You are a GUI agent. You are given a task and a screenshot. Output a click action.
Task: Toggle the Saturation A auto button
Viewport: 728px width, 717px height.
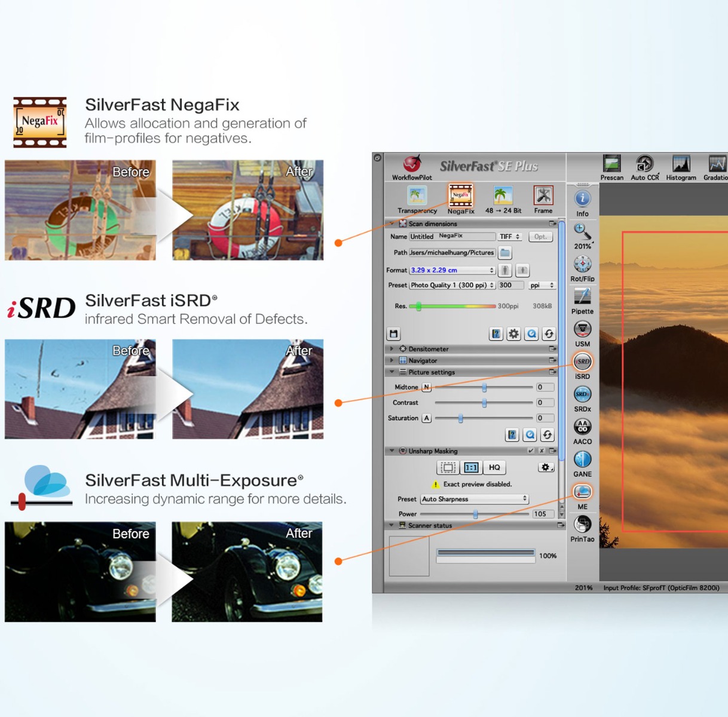pos(426,418)
